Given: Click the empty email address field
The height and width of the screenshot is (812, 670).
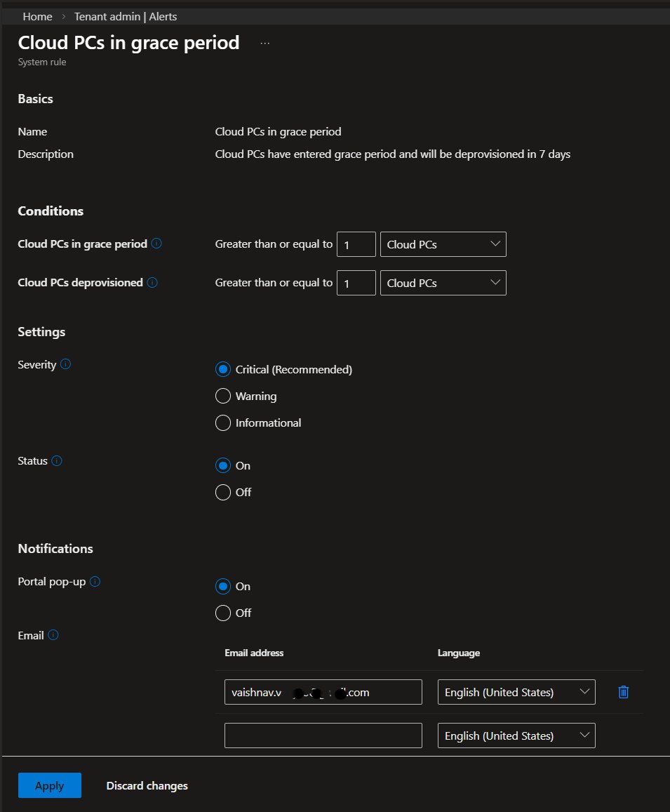Looking at the screenshot, I should click(323, 736).
